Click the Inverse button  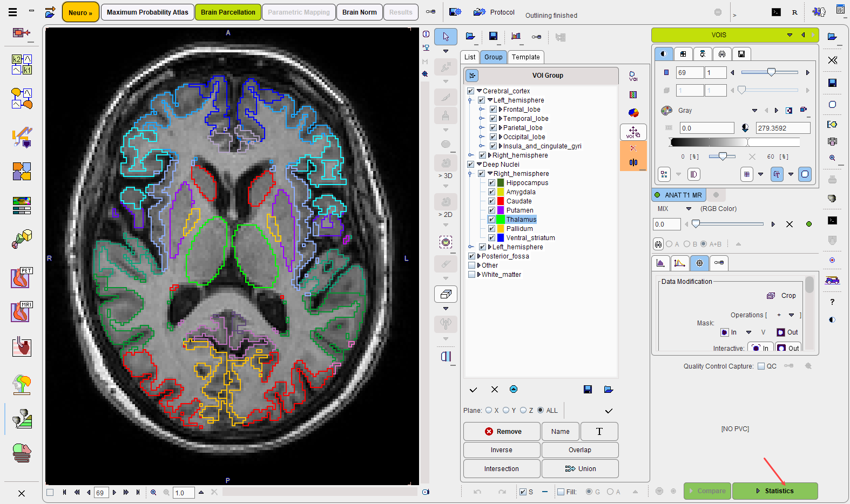502,449
